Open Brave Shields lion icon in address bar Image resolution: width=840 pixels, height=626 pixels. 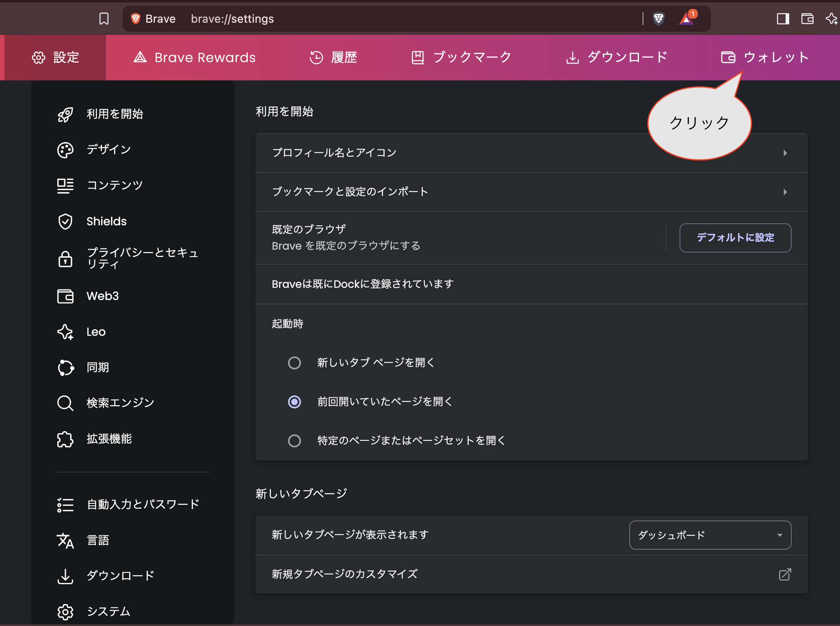click(658, 19)
